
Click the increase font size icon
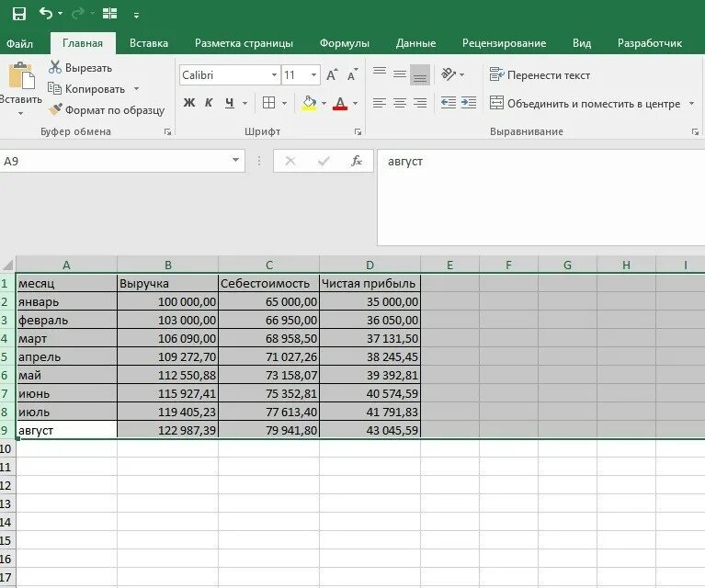click(x=332, y=74)
